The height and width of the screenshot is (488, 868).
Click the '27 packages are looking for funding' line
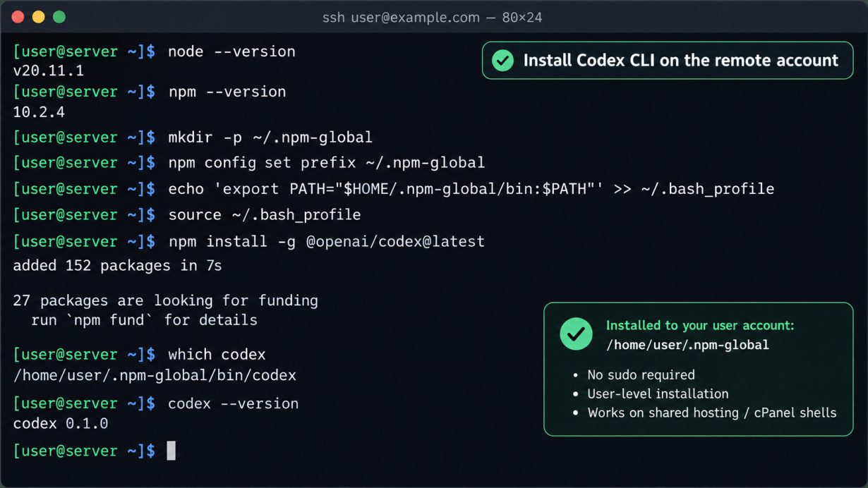[x=165, y=301]
